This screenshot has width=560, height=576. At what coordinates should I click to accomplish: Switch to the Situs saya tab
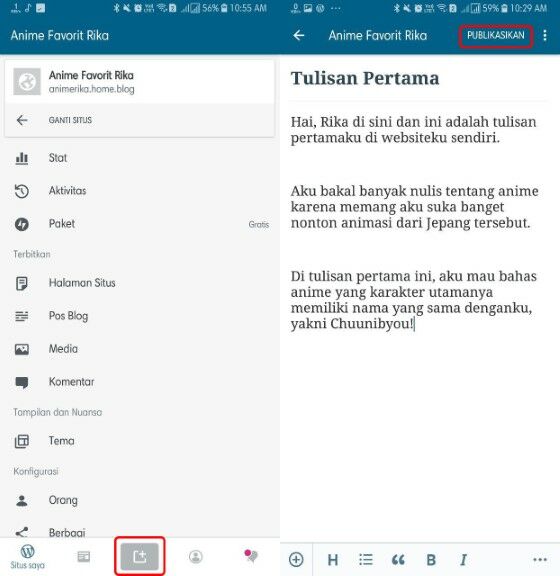[28, 557]
